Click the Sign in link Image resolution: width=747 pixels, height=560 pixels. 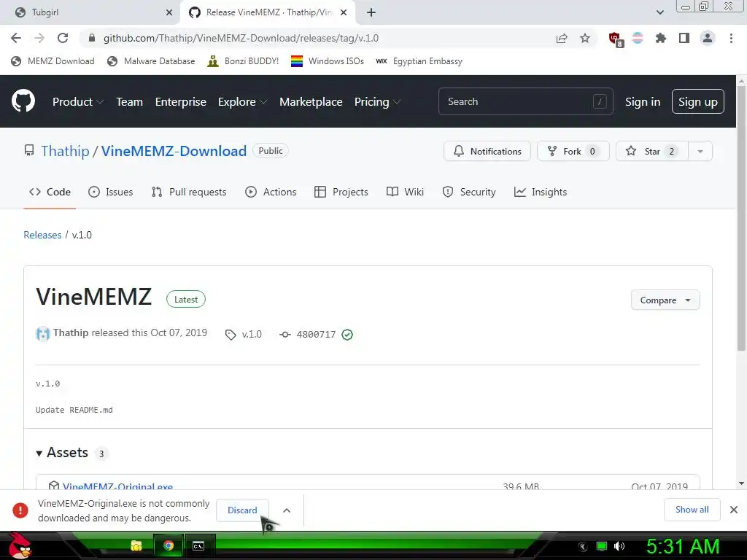click(x=643, y=101)
